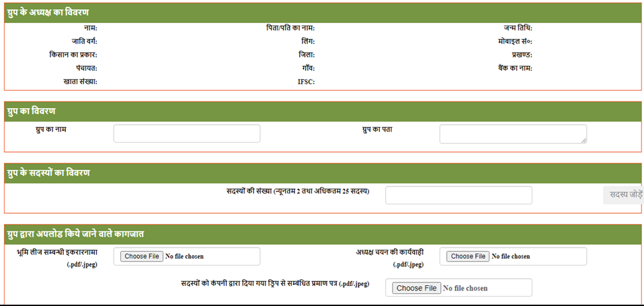
Task: Click the किसान का प्रकार: label
Action: click(x=73, y=54)
